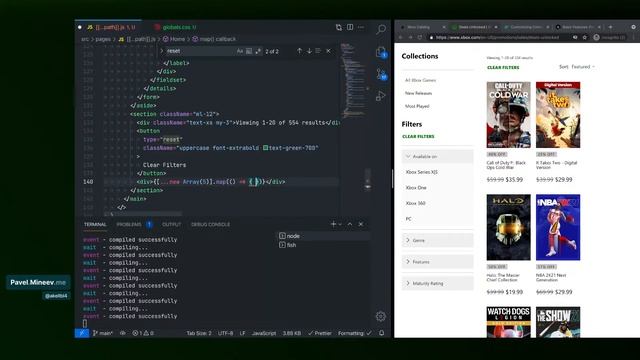Image resolution: width=640 pixels, height=360 pixels.
Task: Select the Xbox Series X|S filter option
Action: (x=422, y=172)
